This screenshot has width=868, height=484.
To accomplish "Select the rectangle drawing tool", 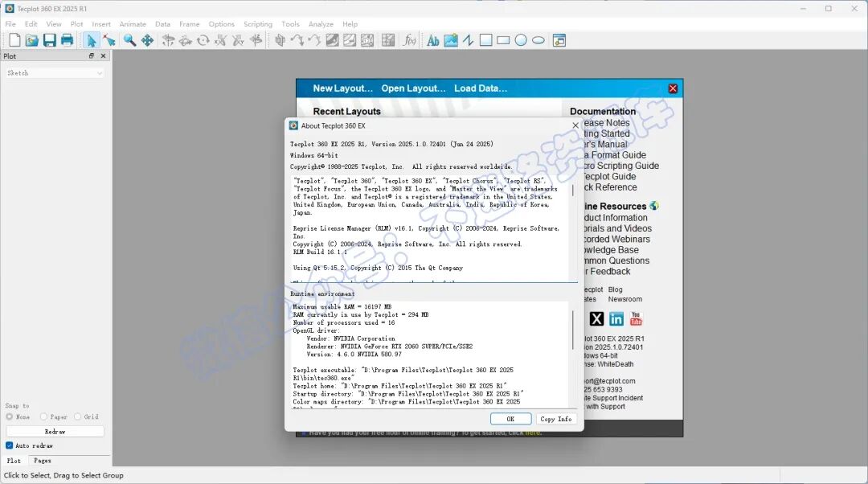I will pyautogui.click(x=503, y=40).
